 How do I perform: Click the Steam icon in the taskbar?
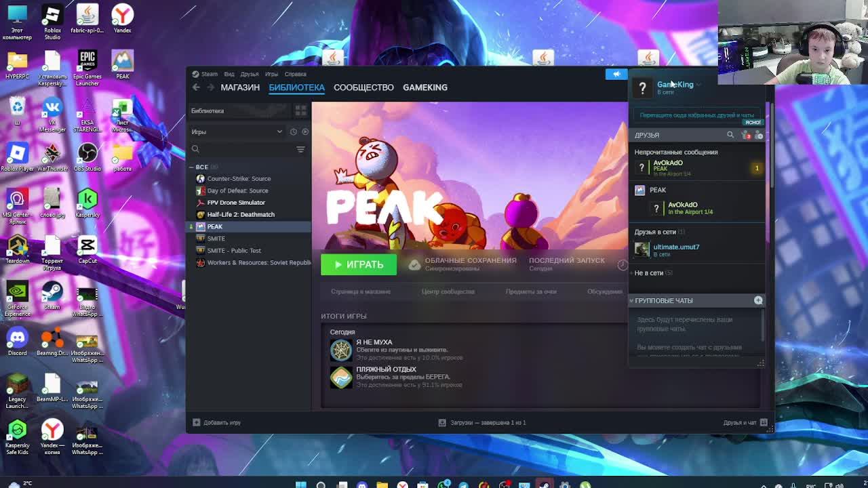[x=545, y=484]
